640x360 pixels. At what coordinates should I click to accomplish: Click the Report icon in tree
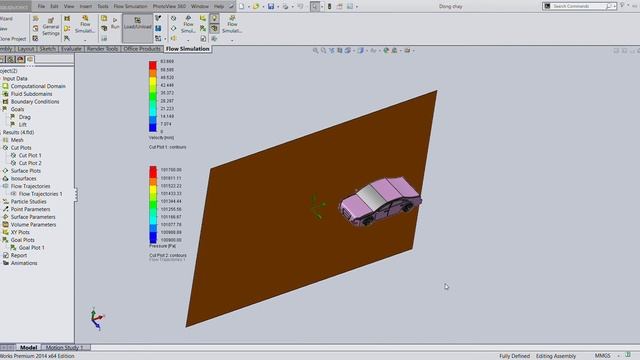click(x=5, y=255)
